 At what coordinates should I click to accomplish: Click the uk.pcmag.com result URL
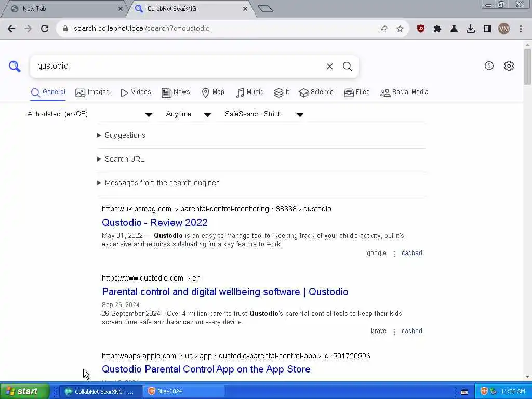pyautogui.click(x=217, y=209)
